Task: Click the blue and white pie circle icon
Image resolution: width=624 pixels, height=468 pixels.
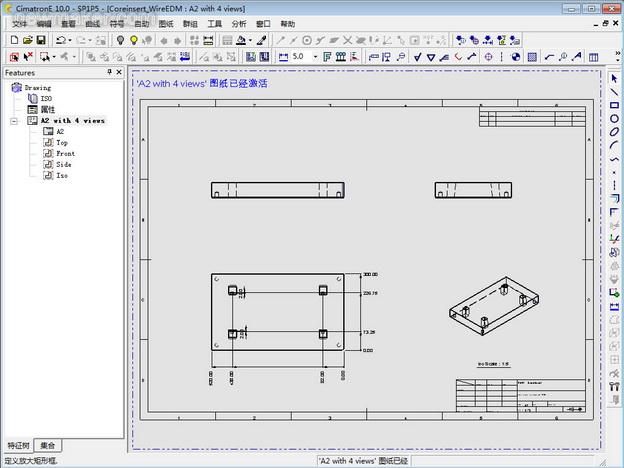Action: (x=516, y=57)
